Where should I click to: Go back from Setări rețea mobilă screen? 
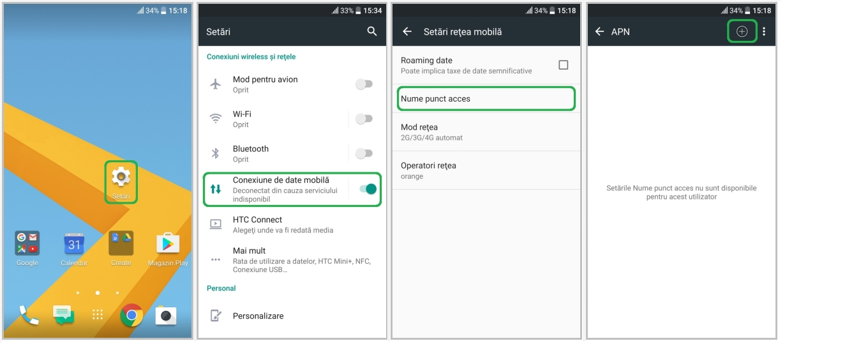[x=407, y=31]
